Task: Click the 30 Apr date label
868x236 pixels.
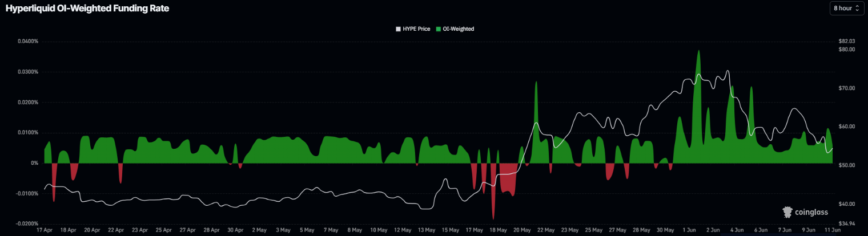Action: click(x=235, y=230)
